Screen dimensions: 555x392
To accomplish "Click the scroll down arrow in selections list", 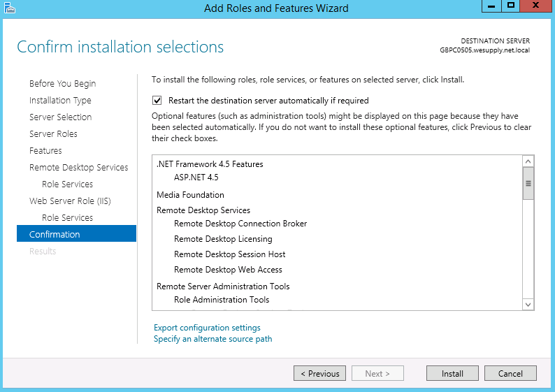I will click(x=528, y=305).
